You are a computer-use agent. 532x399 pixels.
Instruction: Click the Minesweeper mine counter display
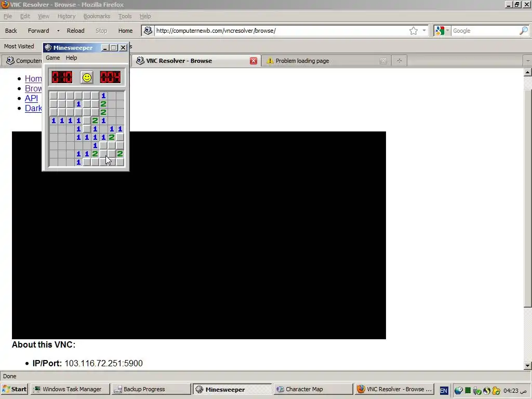(x=62, y=77)
